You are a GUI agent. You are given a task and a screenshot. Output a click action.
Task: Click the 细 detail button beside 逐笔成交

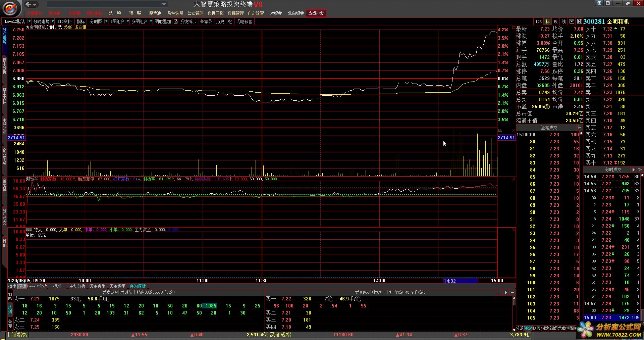pos(579,128)
